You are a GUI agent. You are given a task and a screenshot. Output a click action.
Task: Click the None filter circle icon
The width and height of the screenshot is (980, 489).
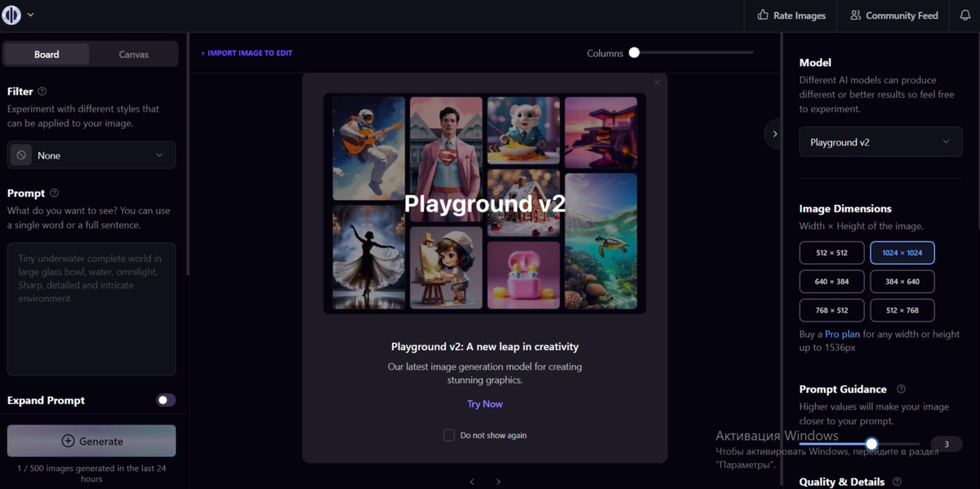[21, 155]
